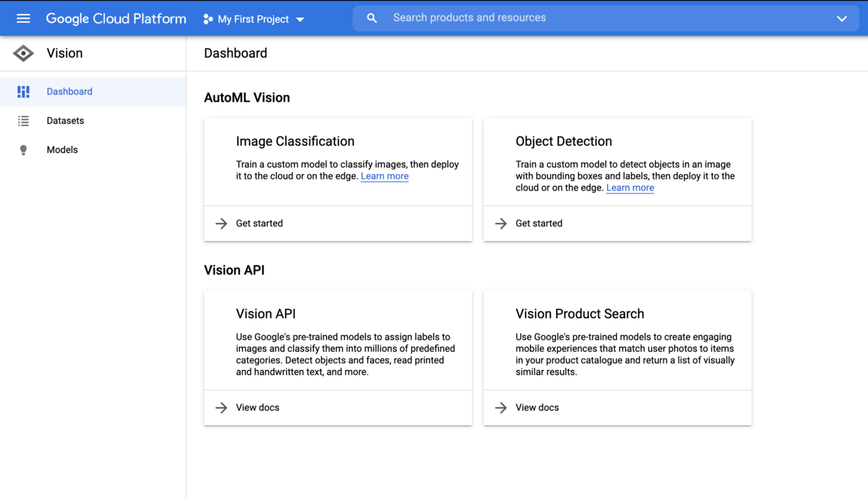Click the Object Detection card heading

click(564, 141)
